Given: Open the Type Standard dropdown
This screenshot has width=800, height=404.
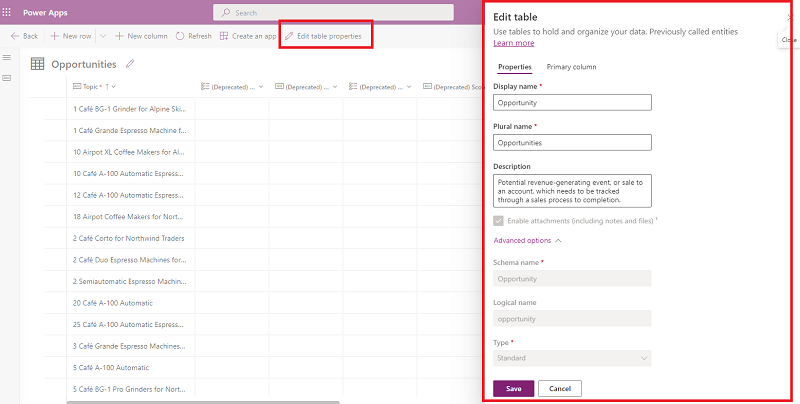Looking at the screenshot, I should pyautogui.click(x=572, y=358).
